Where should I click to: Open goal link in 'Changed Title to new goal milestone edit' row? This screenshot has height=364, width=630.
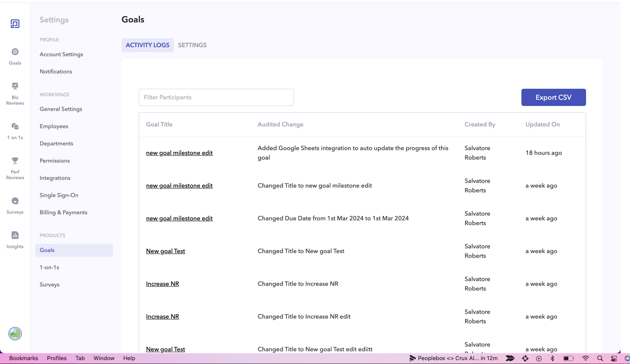click(x=179, y=186)
